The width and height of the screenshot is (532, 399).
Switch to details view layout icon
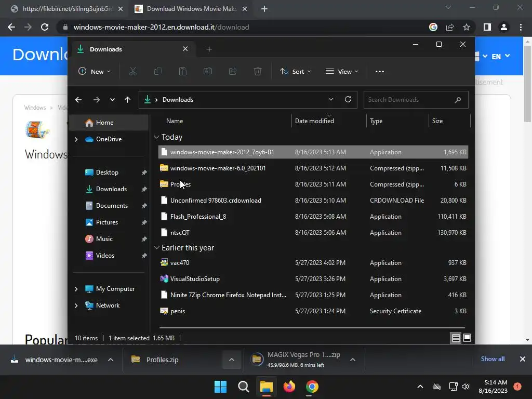point(456,338)
